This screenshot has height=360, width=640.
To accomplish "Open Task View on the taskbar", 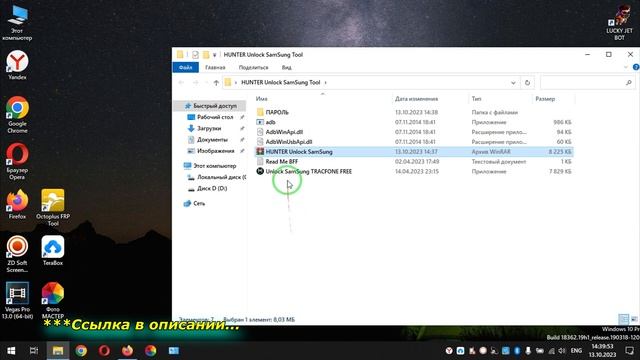I will (34, 351).
